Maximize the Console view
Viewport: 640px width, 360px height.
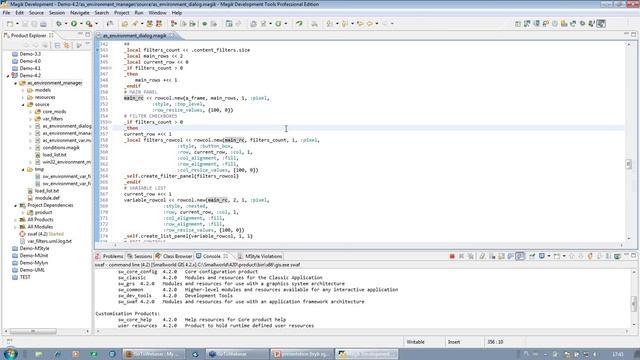[633, 256]
